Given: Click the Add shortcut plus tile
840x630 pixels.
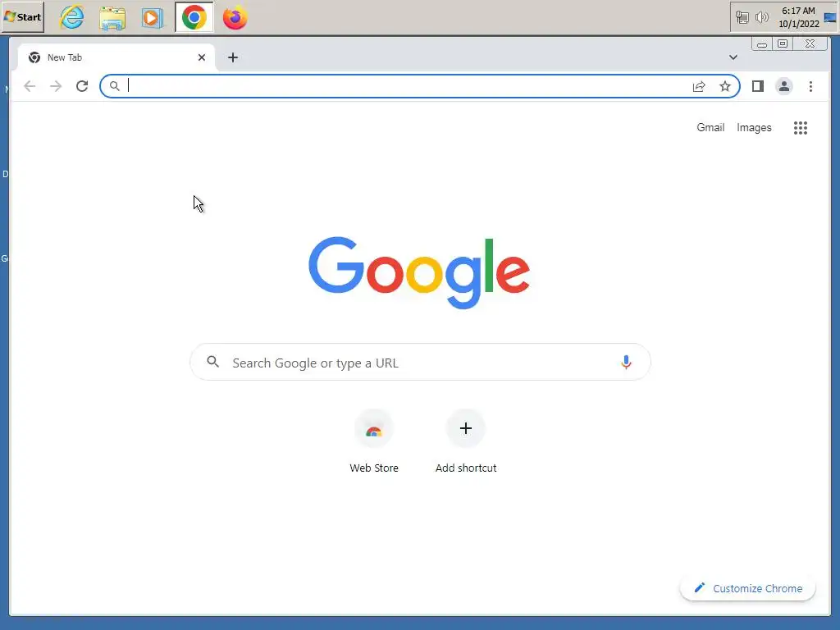Looking at the screenshot, I should (x=466, y=428).
